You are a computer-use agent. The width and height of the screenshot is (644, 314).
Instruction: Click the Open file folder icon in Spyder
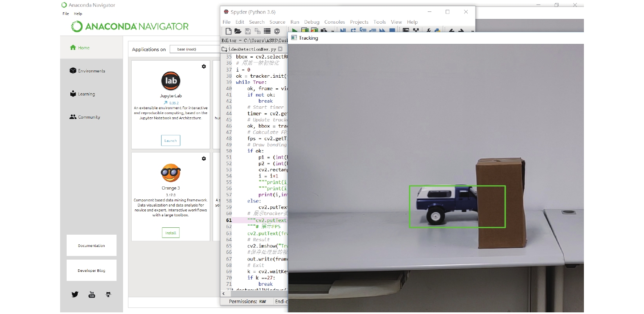click(x=238, y=31)
